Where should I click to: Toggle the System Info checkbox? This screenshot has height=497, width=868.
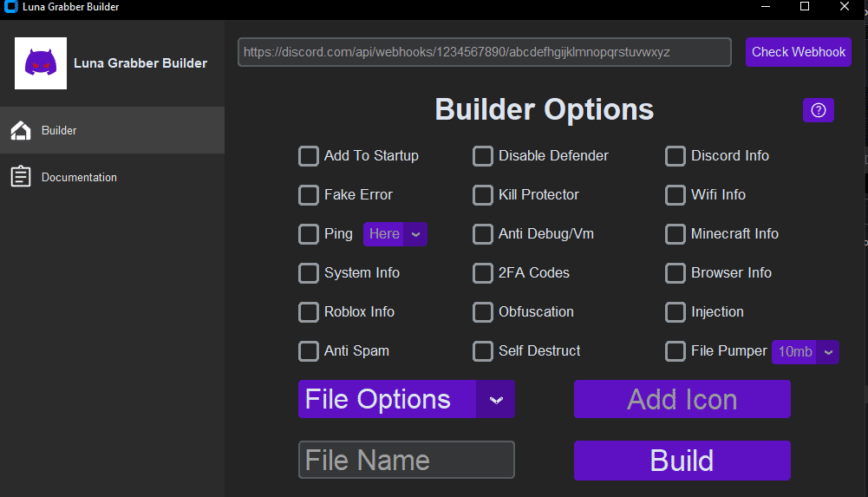309,273
